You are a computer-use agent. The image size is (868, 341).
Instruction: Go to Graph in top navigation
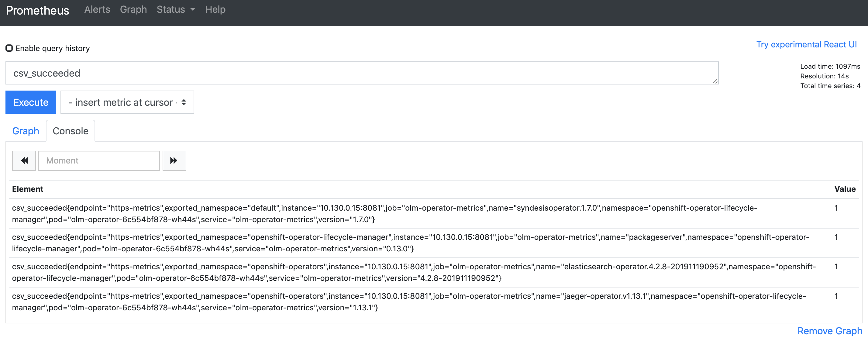pyautogui.click(x=133, y=9)
